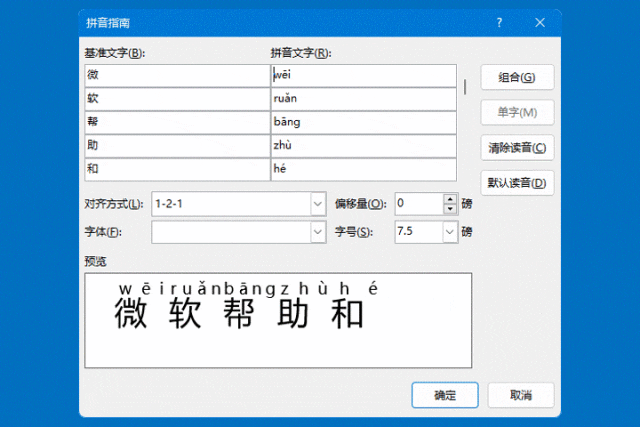Click the base text field 微
The height and width of the screenshot is (427, 640).
[177, 75]
